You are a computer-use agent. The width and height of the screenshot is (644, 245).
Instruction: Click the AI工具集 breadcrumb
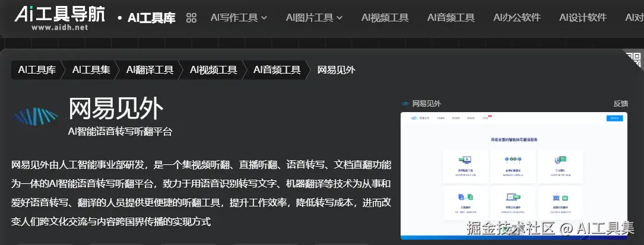pos(91,70)
